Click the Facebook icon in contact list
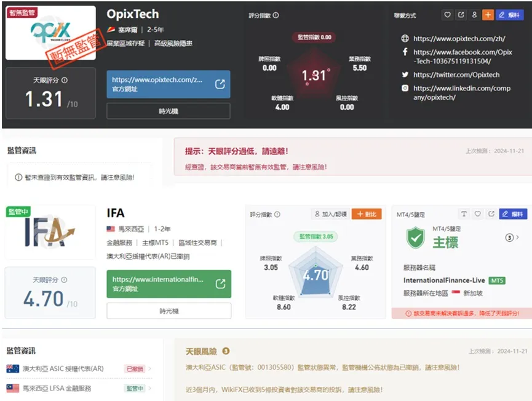This screenshot has width=532, height=401. coord(405,52)
